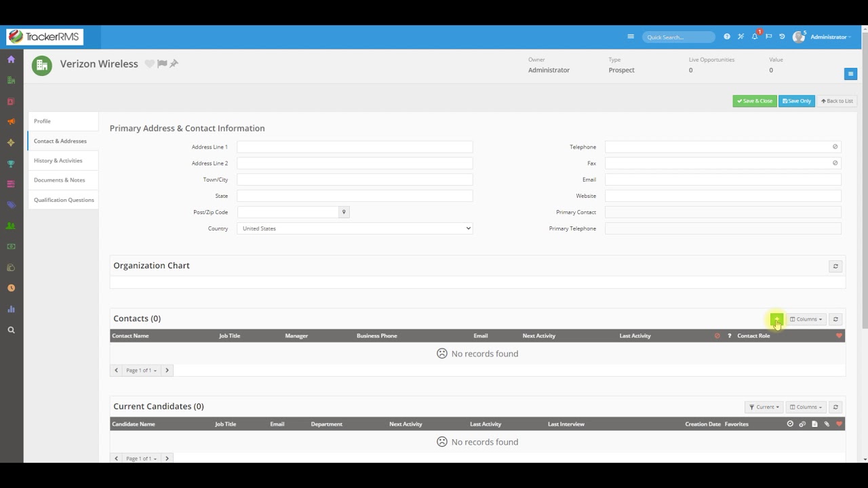The width and height of the screenshot is (868, 488).
Task: Switch to Documents & Notes tab
Action: (x=63, y=180)
